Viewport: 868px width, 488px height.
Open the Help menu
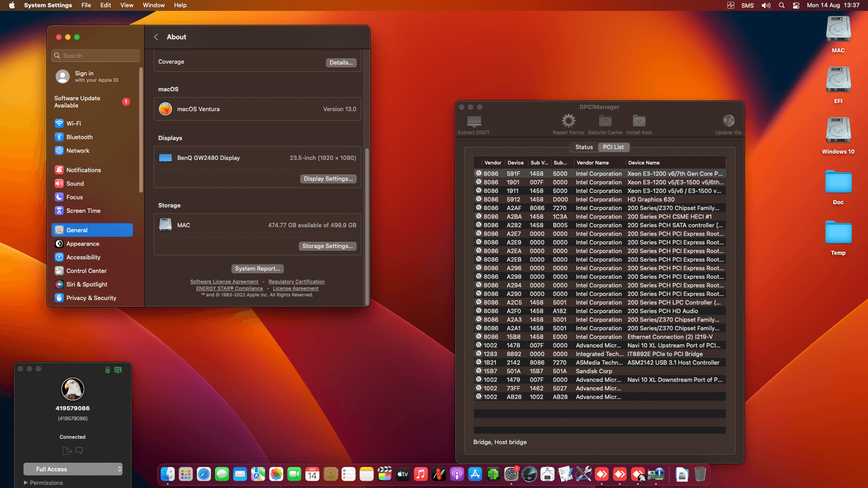[180, 5]
